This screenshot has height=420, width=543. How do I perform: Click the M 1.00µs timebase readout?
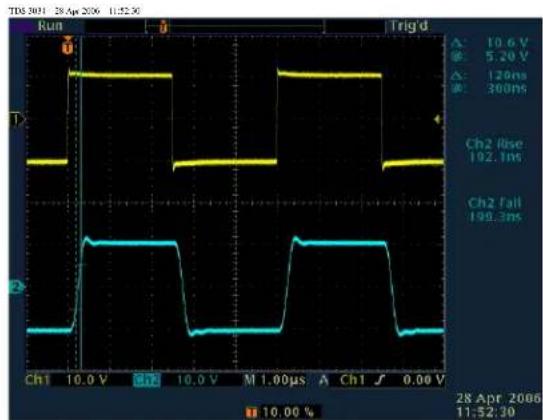(x=275, y=380)
